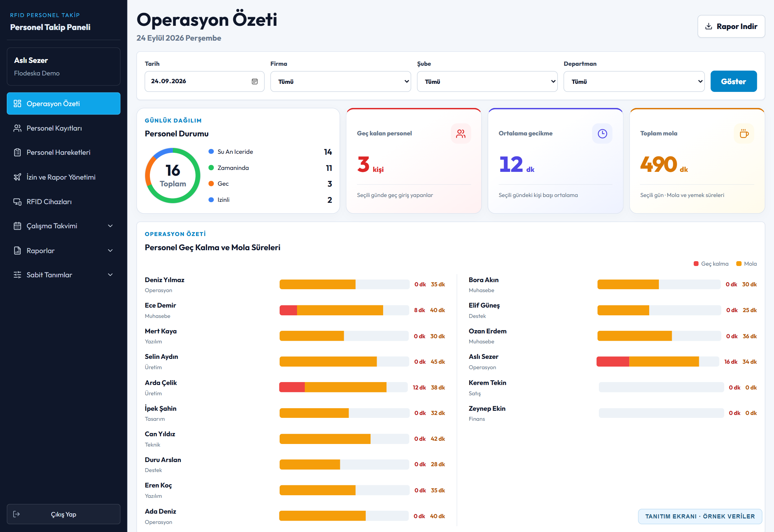This screenshot has width=774, height=532.
Task: Click the Ortalama gecikme clock icon
Action: pos(602,134)
